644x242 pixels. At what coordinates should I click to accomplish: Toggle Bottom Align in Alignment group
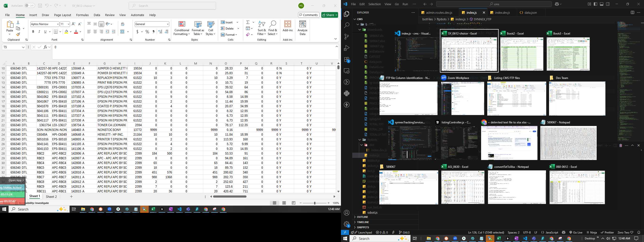point(101,24)
